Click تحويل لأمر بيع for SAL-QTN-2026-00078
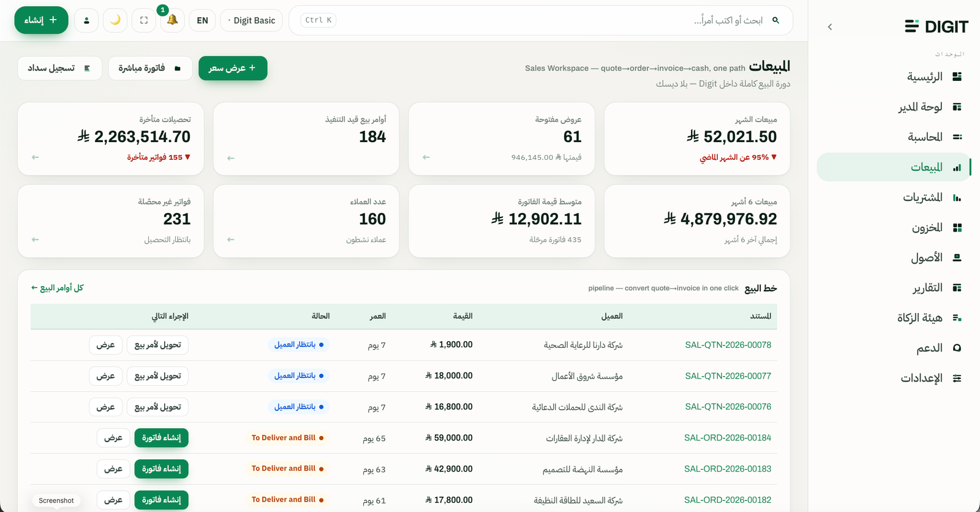The width and height of the screenshot is (980, 512). pos(157,345)
